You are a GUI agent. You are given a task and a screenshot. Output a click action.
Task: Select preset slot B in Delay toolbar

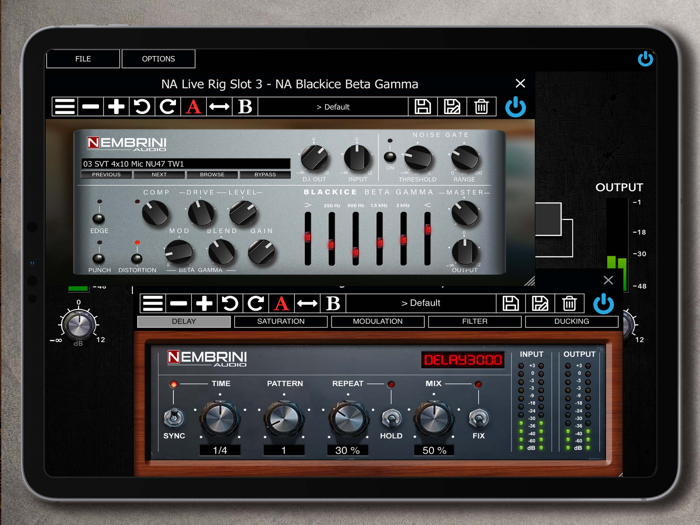(x=333, y=303)
